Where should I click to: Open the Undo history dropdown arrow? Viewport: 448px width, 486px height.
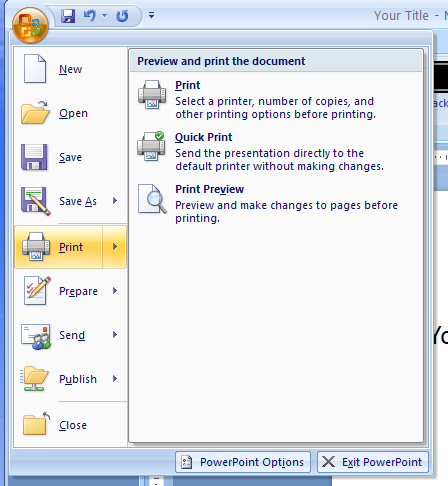[x=105, y=15]
